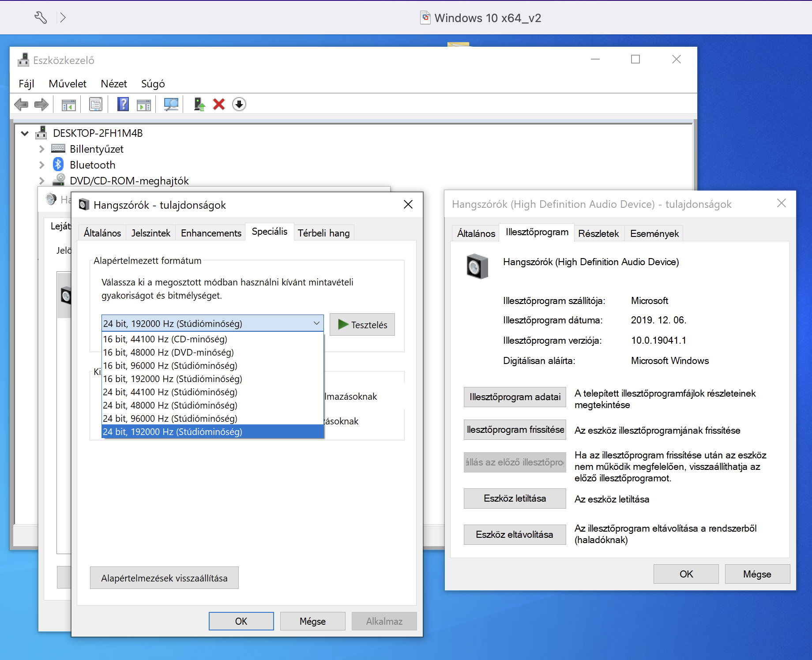Screen dimensions: 812x660
Task: Click the Eszköz eltávolítása button
Action: [515, 535]
